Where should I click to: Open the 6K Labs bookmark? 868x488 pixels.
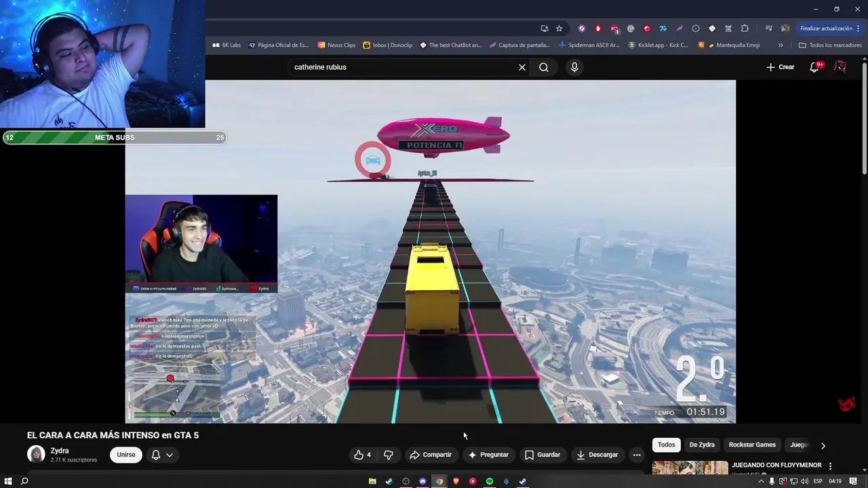click(x=226, y=45)
